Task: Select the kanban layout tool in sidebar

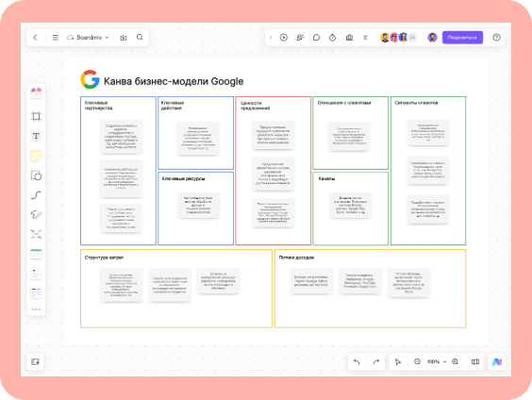Action: [36, 292]
